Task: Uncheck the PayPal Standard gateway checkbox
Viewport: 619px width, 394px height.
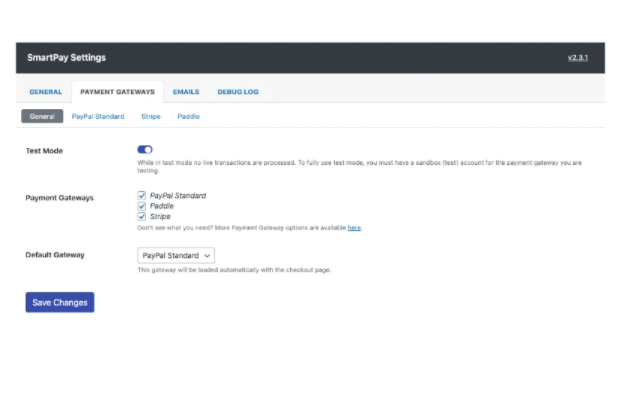Action: pos(141,195)
